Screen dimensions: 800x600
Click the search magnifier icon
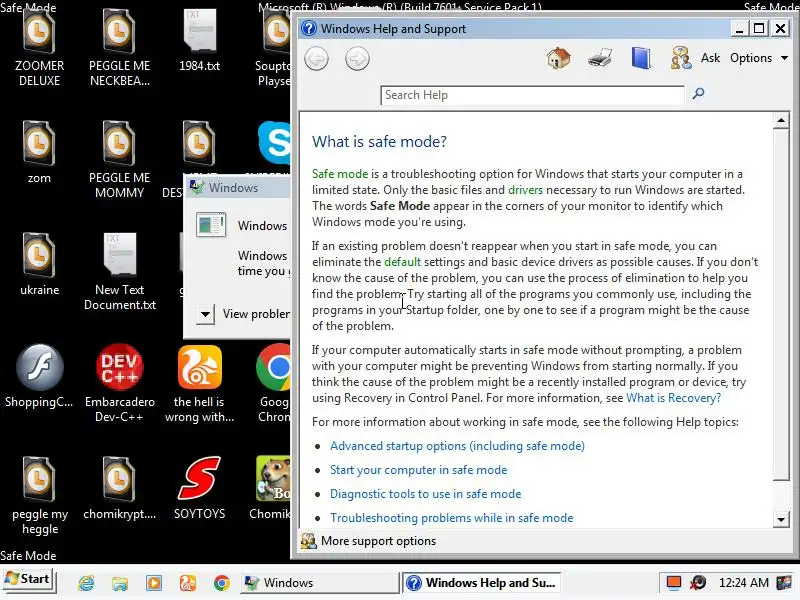click(x=698, y=93)
